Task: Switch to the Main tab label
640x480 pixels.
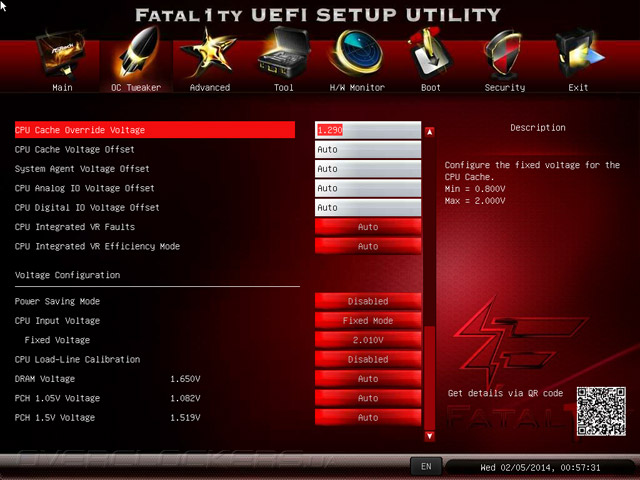Action: click(62, 87)
